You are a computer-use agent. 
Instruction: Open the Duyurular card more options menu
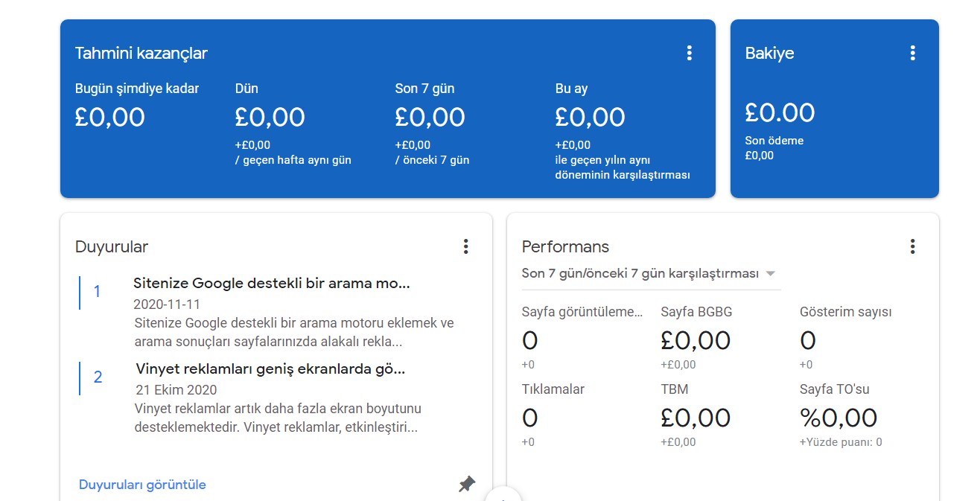[x=465, y=246]
